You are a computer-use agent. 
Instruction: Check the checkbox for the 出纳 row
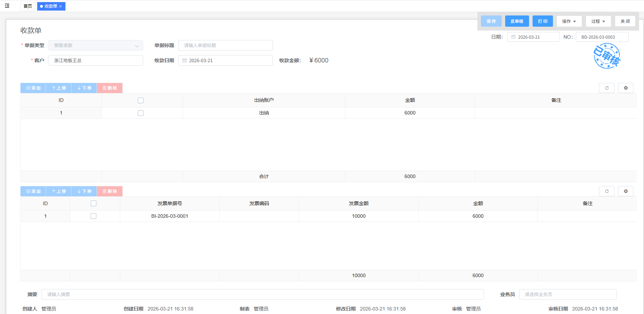141,113
